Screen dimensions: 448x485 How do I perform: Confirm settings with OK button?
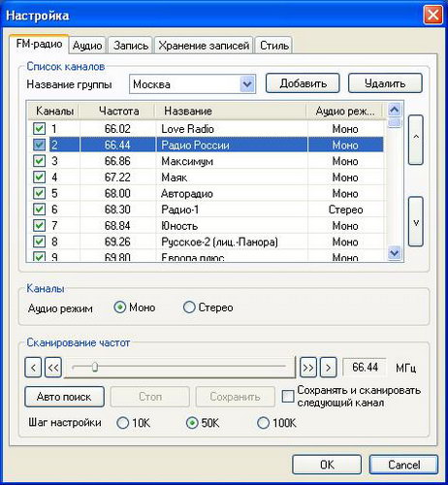[x=327, y=465]
